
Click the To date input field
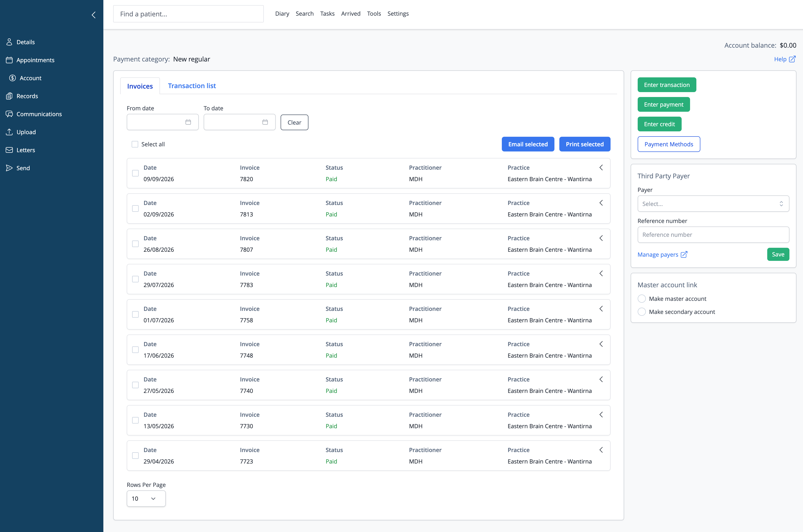(x=239, y=122)
